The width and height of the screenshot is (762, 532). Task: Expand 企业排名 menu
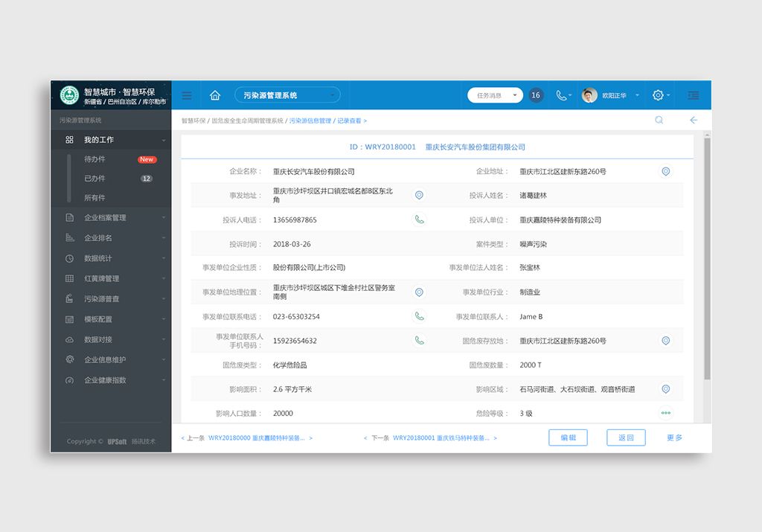[x=111, y=238]
